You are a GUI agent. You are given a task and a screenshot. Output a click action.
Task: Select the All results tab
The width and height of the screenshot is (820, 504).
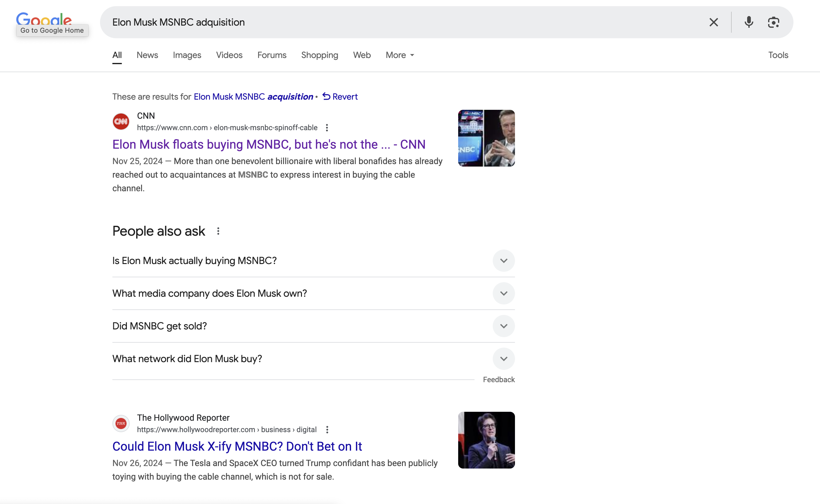[117, 55]
